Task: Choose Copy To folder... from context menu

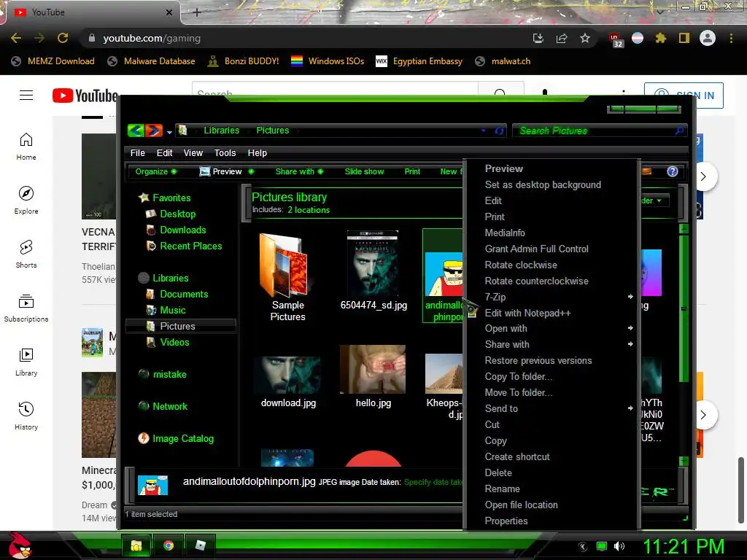Action: pyautogui.click(x=519, y=377)
